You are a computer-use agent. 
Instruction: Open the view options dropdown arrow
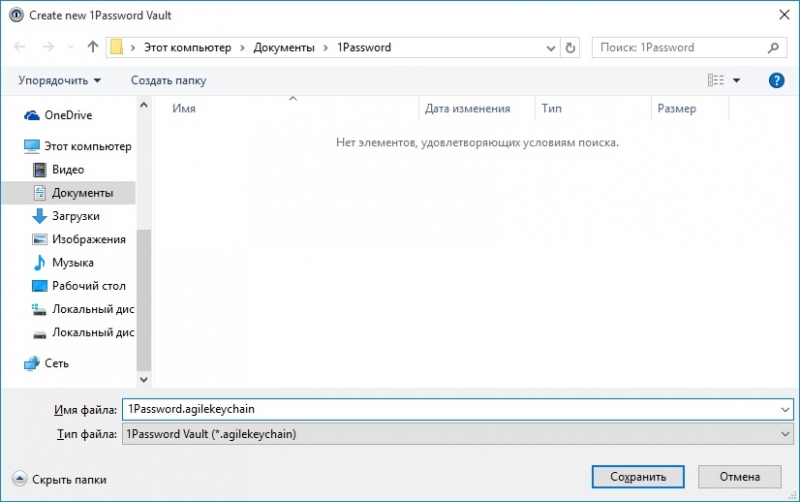(736, 81)
